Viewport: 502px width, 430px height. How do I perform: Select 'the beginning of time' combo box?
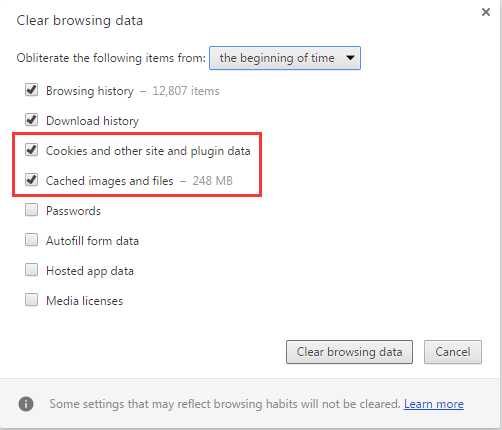[285, 58]
